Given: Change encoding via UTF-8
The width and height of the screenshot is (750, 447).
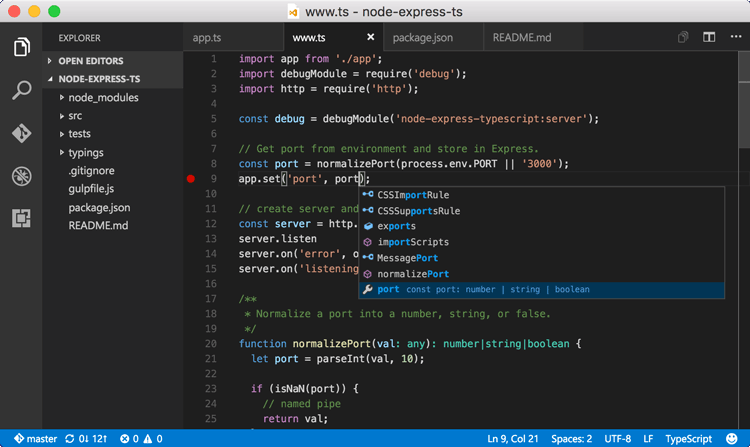Looking at the screenshot, I should pyautogui.click(x=618, y=438).
